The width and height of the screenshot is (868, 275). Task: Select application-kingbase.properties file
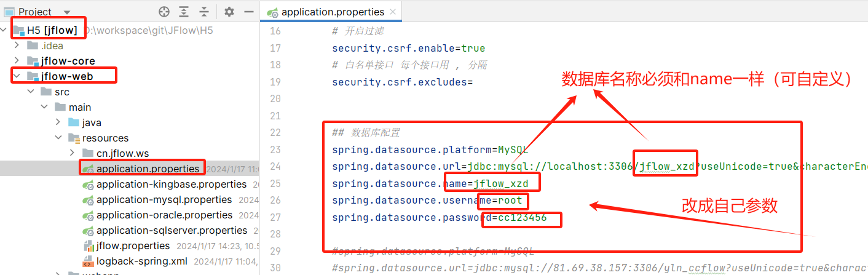(x=172, y=184)
